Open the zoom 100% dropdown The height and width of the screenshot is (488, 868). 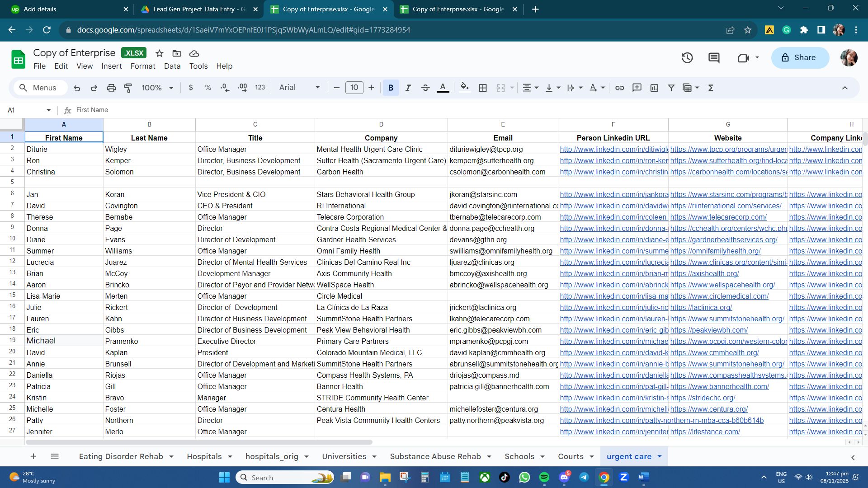coord(157,88)
